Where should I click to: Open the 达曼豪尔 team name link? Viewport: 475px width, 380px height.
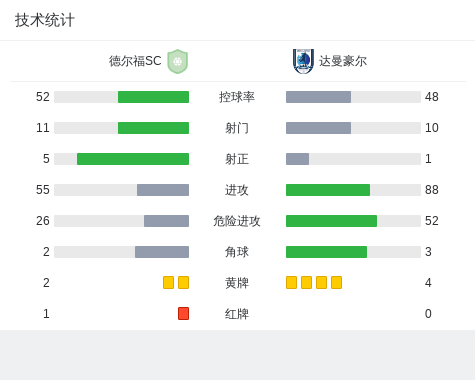click(343, 61)
